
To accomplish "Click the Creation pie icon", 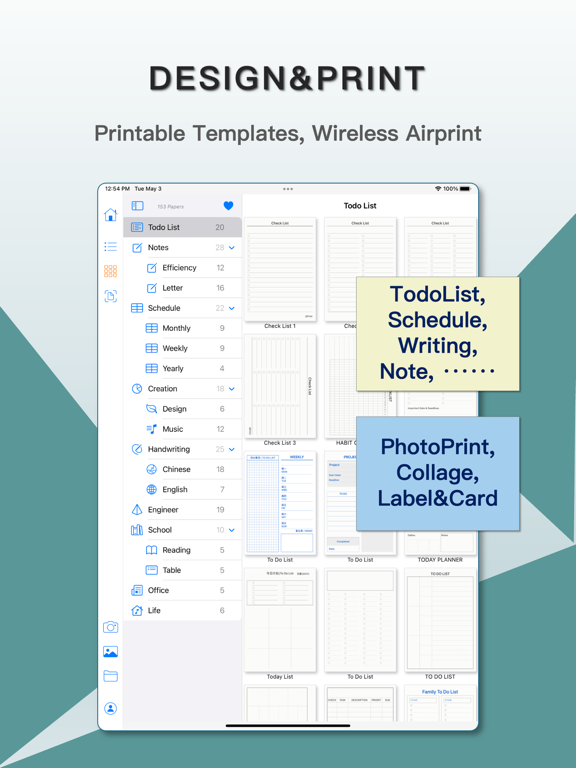I will (x=137, y=388).
